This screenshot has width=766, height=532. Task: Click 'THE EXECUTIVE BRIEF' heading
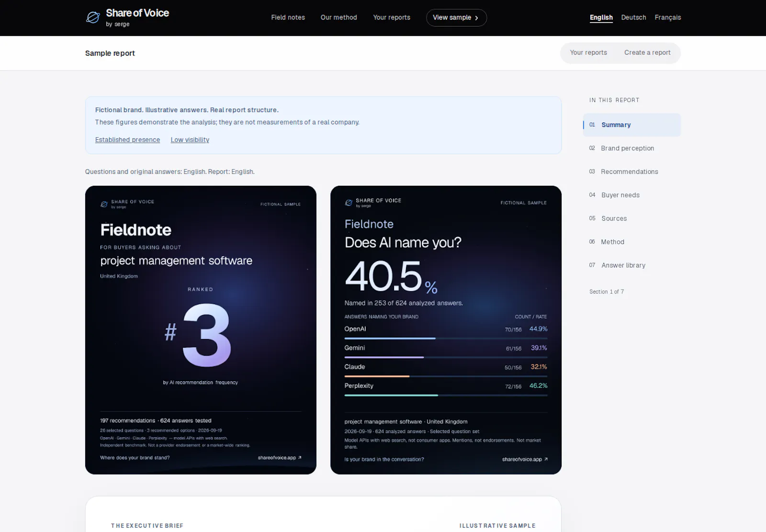[147, 526]
